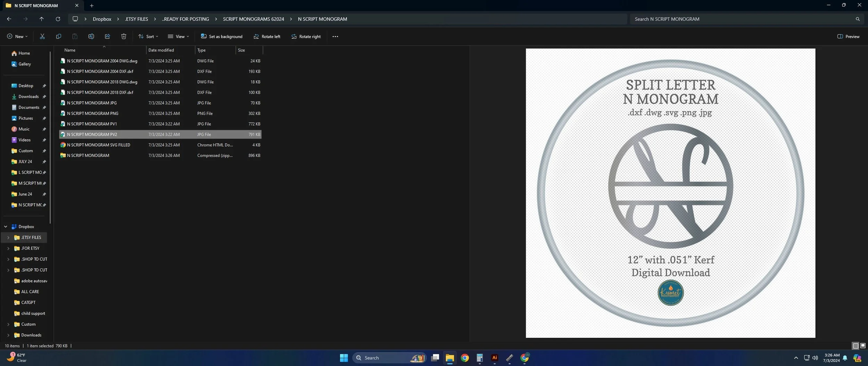Image resolution: width=868 pixels, height=366 pixels.
Task: Click the 62°F Clear weather widget
Action: coord(17,358)
